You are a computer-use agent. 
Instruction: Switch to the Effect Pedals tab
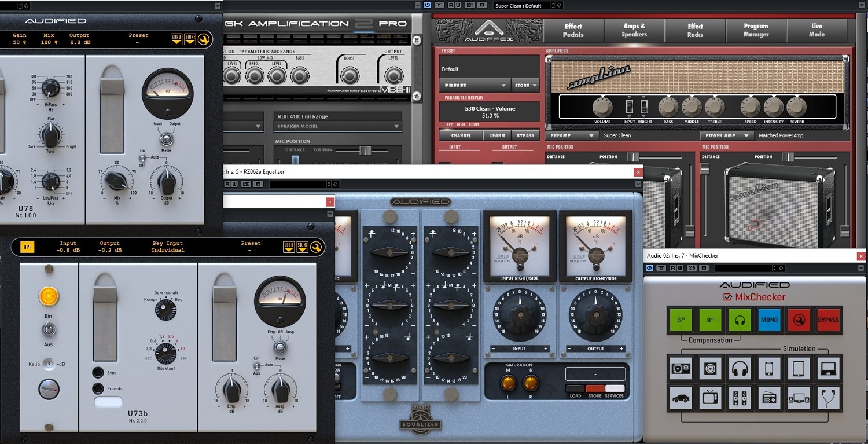[573, 30]
